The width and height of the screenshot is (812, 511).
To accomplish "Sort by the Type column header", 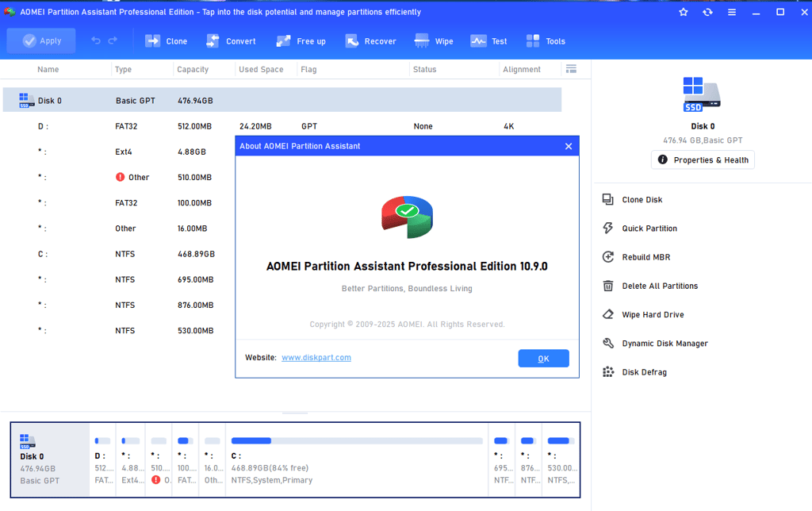I will coord(123,70).
